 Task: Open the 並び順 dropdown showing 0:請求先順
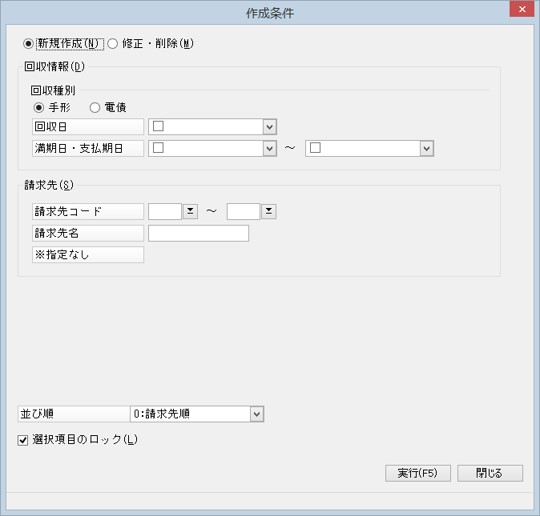tap(197, 414)
